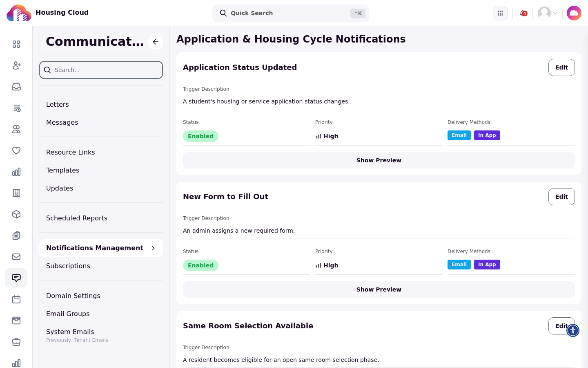Image resolution: width=588 pixels, height=368 pixels.
Task: Click the heart icon in the left rail
Action: click(x=16, y=150)
